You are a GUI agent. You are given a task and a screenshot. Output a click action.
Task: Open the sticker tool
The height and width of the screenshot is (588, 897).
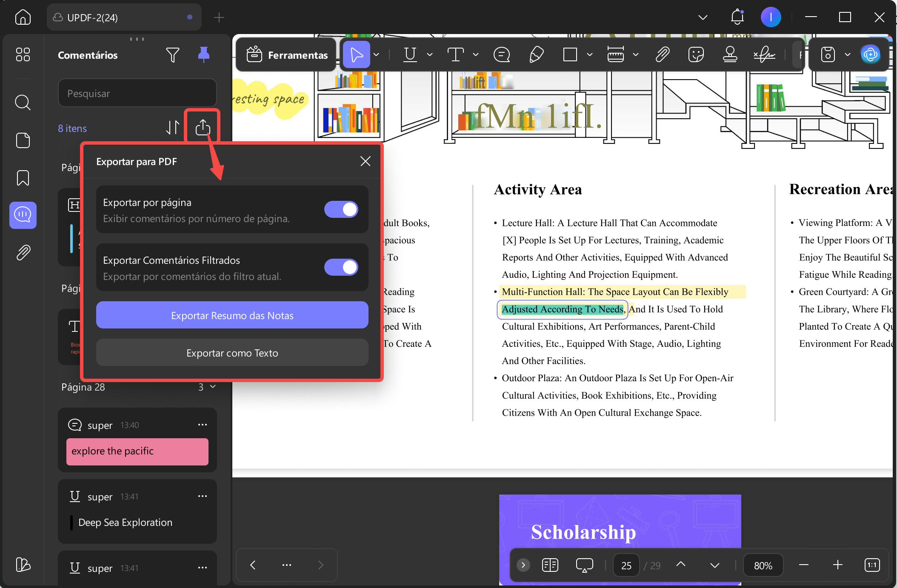click(696, 54)
